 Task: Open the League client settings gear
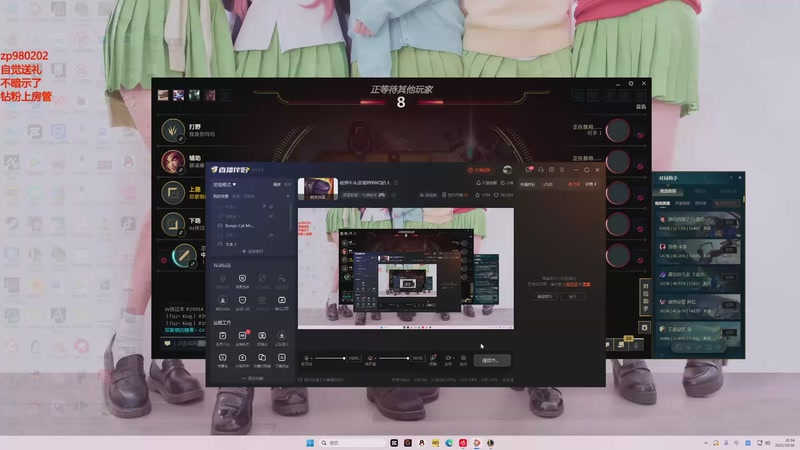(631, 83)
